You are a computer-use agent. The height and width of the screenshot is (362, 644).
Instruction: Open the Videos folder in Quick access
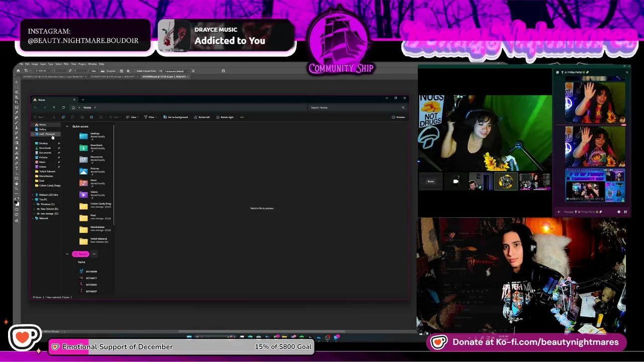(x=94, y=195)
